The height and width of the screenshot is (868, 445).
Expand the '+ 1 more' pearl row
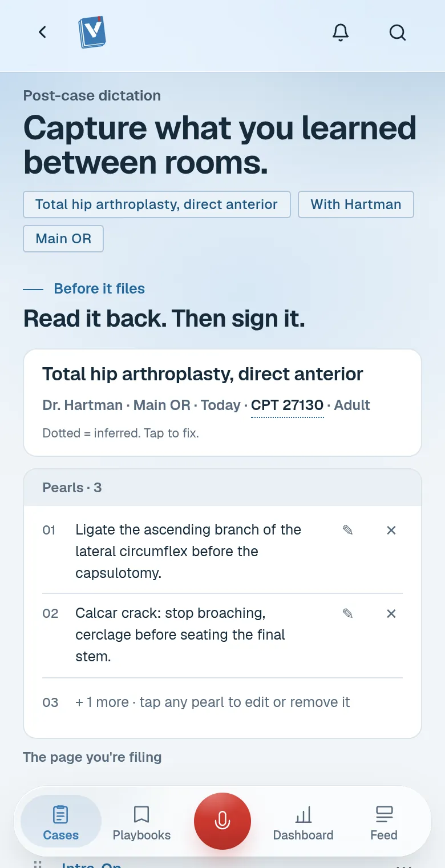(222, 702)
